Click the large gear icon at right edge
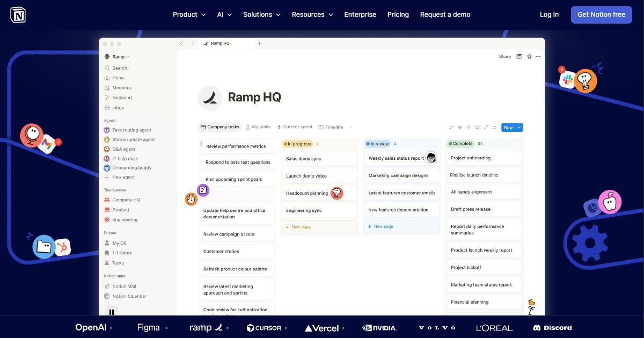Screen dimensions: 644x338 coord(589,243)
